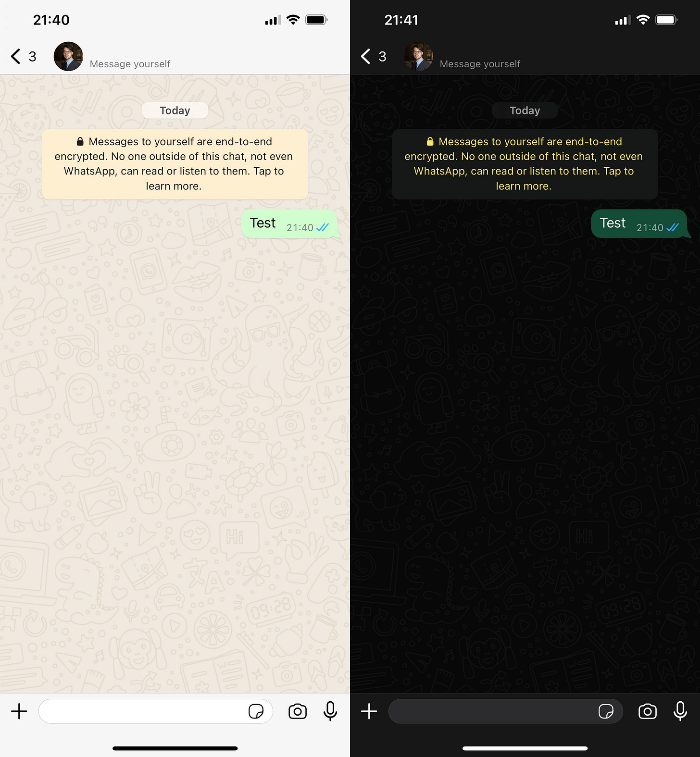Tap the 'Today' date label in dark mode
700x757 pixels.
[525, 111]
